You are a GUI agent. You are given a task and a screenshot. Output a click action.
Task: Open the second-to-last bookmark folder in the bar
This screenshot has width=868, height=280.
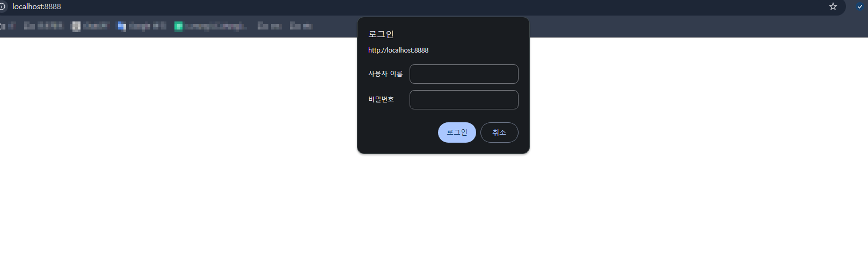[269, 26]
